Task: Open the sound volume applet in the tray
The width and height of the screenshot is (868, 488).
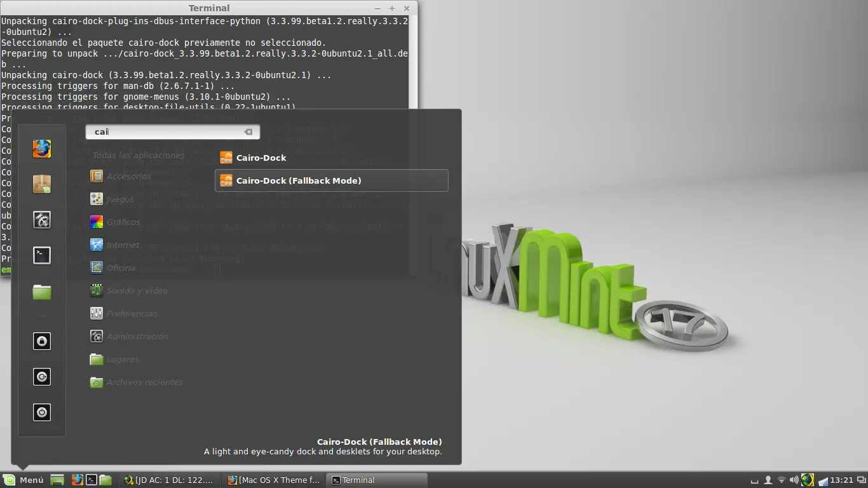Action: coord(794,480)
